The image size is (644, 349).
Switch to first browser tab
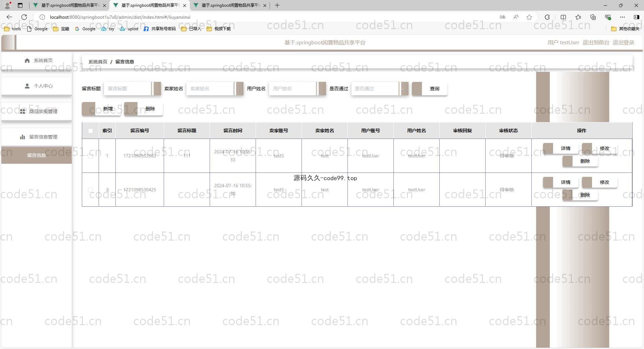pos(69,5)
